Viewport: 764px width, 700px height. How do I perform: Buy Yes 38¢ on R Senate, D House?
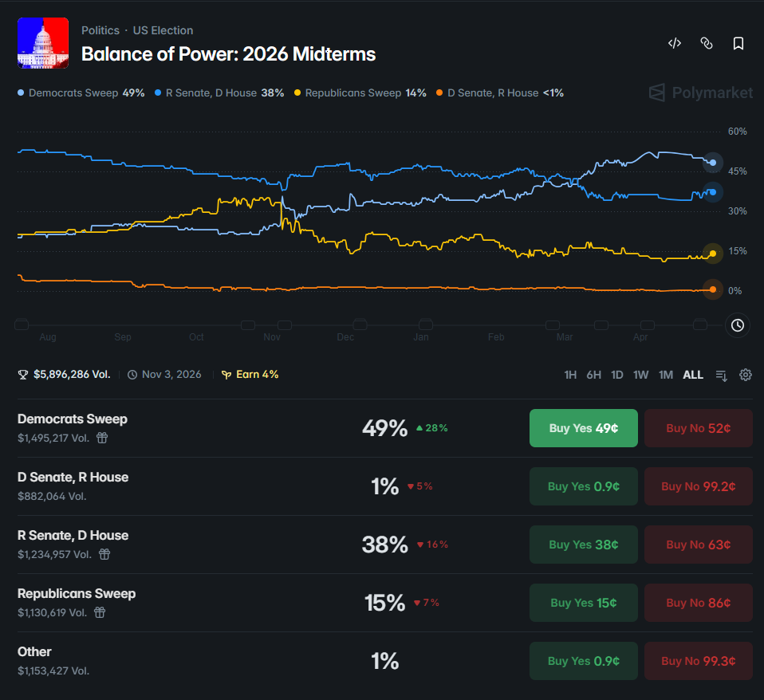tap(583, 545)
